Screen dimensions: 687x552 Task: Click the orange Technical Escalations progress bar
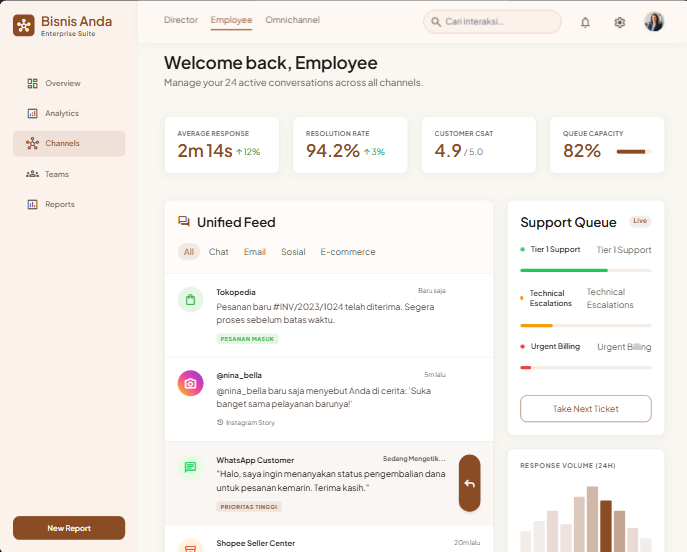[x=586, y=326]
